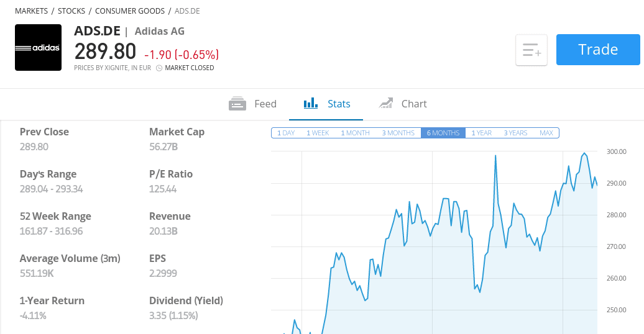
Task: Click the Feed newspaper icon
Action: pyautogui.click(x=237, y=104)
